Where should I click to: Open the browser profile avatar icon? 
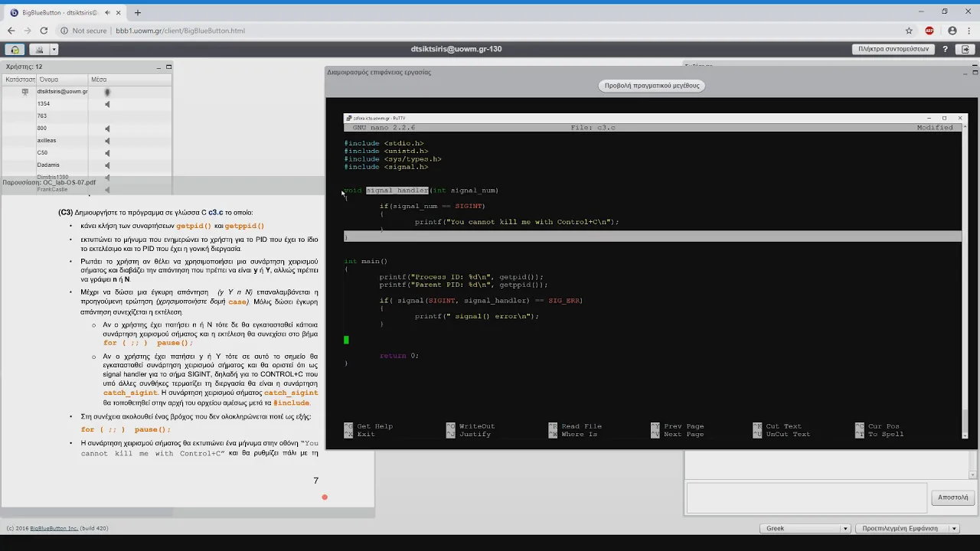(x=952, y=31)
